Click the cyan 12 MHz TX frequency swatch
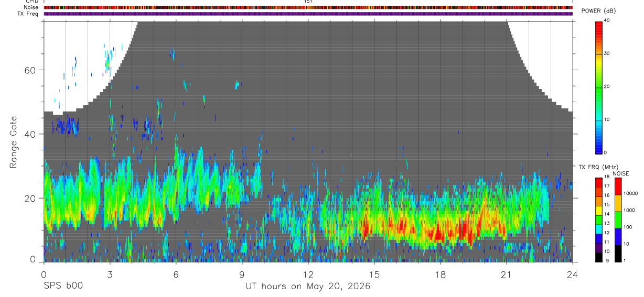This screenshot has width=644, height=297. pos(599,229)
